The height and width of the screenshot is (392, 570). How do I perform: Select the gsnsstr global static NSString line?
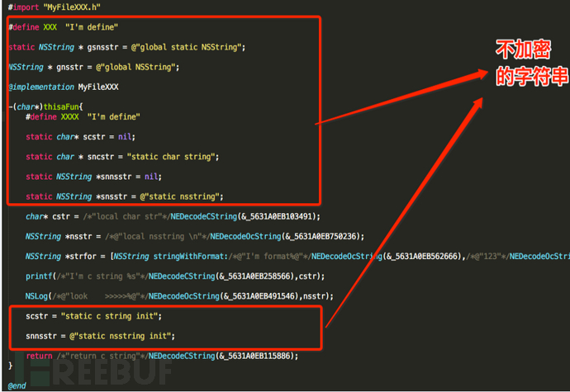[127, 47]
